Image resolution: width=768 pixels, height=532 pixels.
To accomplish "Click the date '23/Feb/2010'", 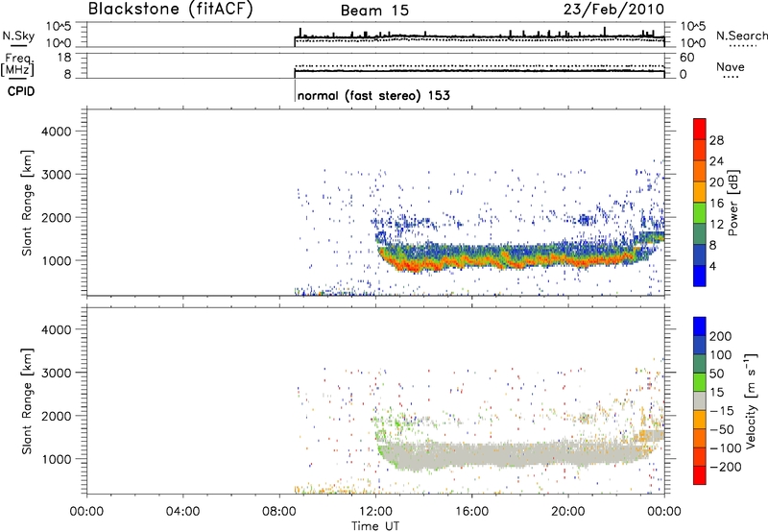I will click(613, 9).
